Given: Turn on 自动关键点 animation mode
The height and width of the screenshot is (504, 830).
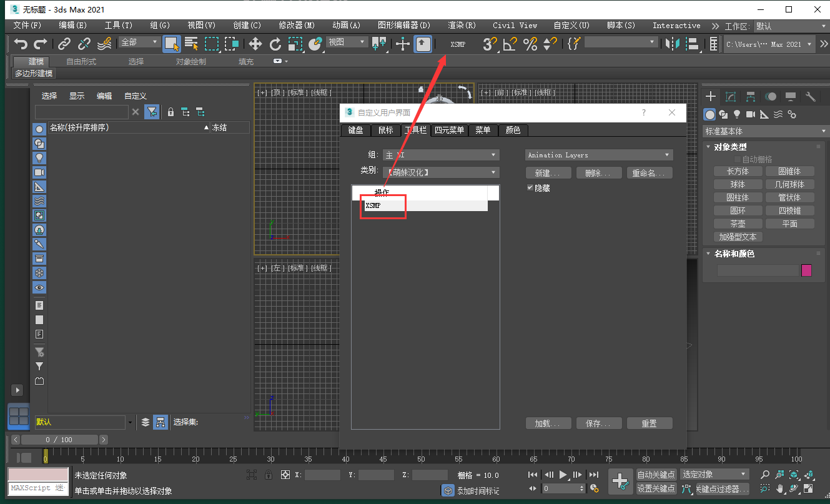Looking at the screenshot, I should (656, 475).
